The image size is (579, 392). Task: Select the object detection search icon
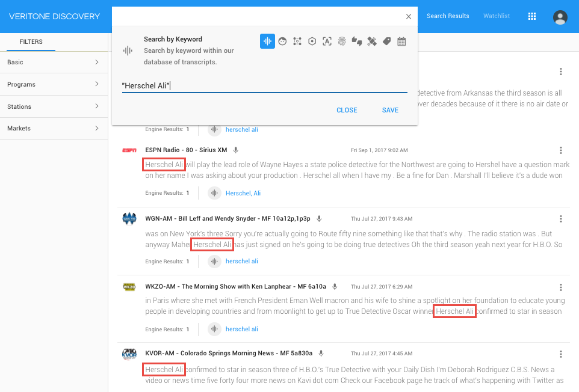click(x=297, y=41)
